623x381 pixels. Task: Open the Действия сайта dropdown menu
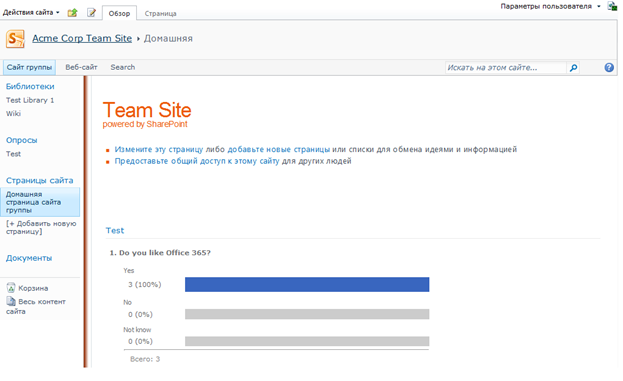(31, 13)
